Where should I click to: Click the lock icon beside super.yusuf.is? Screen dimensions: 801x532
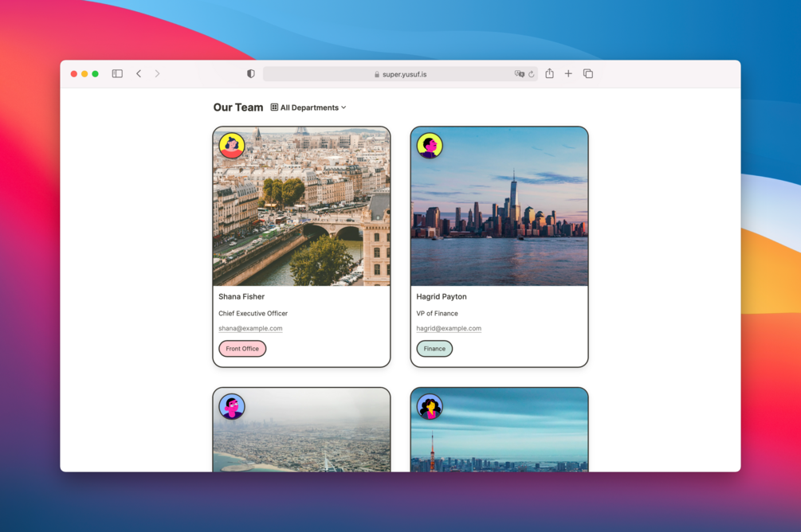click(377, 74)
